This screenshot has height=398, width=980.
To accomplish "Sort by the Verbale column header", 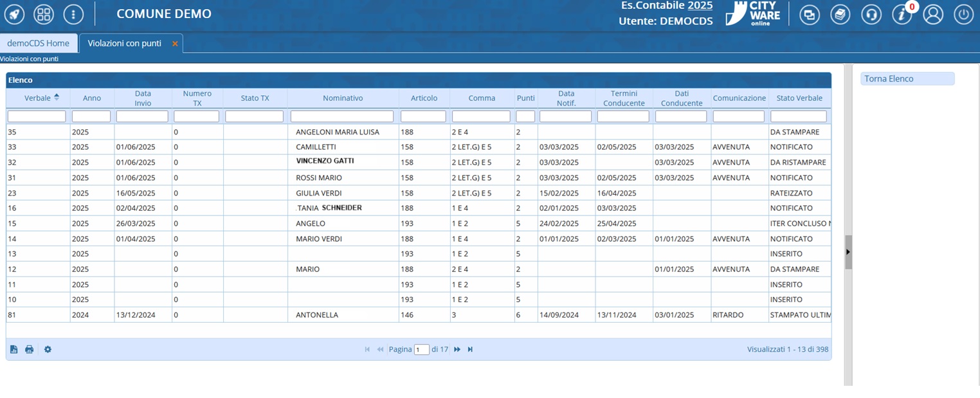I will pos(37,98).
